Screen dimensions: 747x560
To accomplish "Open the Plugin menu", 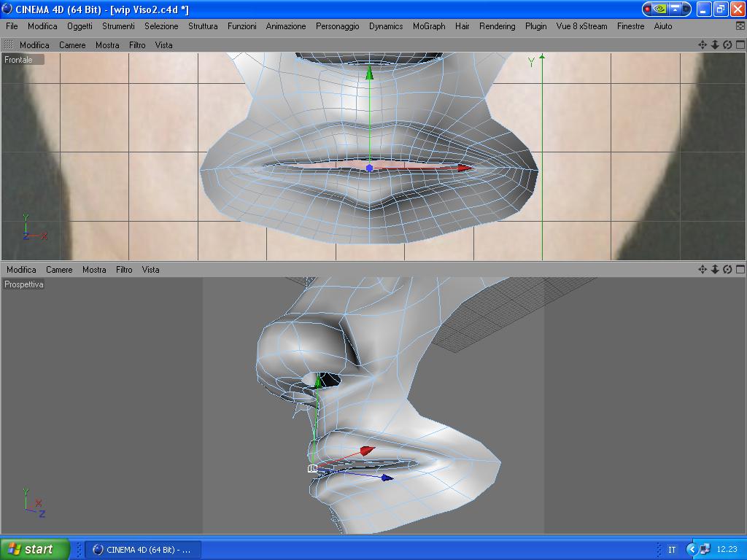I will click(536, 26).
